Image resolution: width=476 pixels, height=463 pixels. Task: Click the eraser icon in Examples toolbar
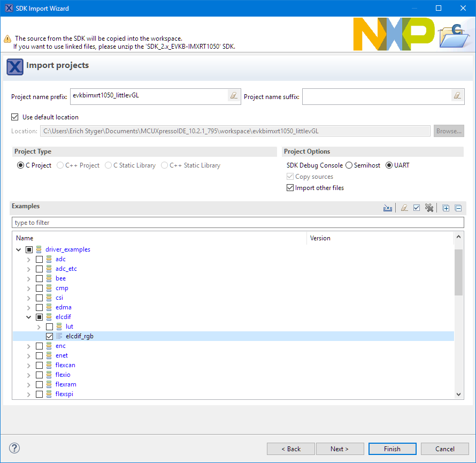tap(405, 208)
